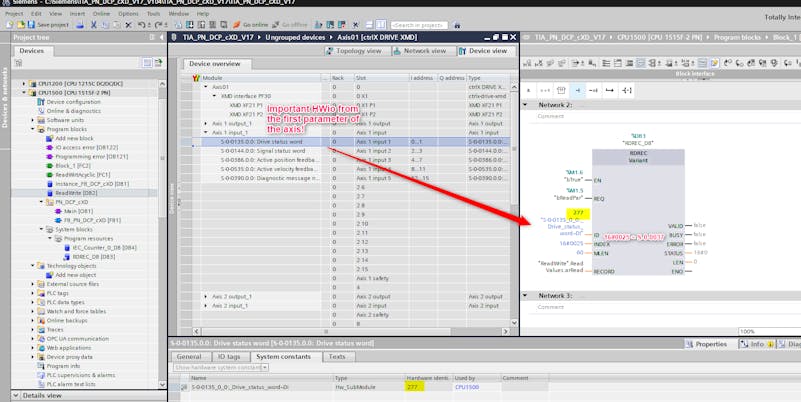Open the Edit menu
This screenshot has height=402, width=801.
point(36,14)
